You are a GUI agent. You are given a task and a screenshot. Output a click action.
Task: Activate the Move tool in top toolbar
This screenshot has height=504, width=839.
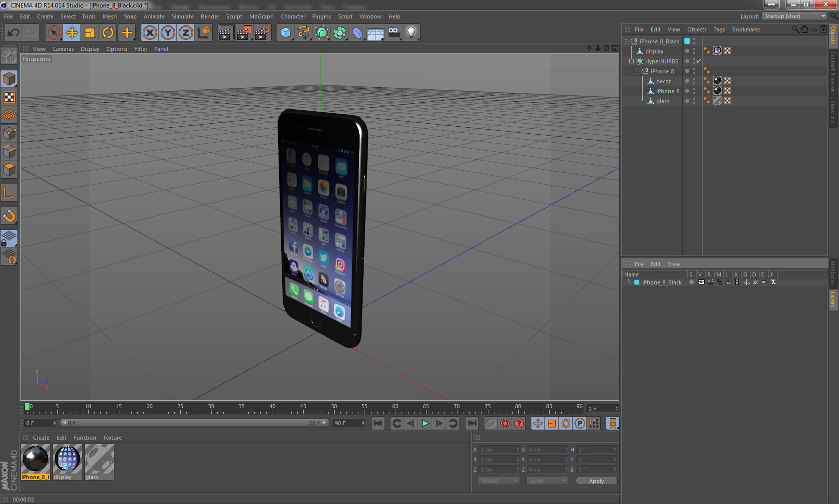tap(72, 33)
